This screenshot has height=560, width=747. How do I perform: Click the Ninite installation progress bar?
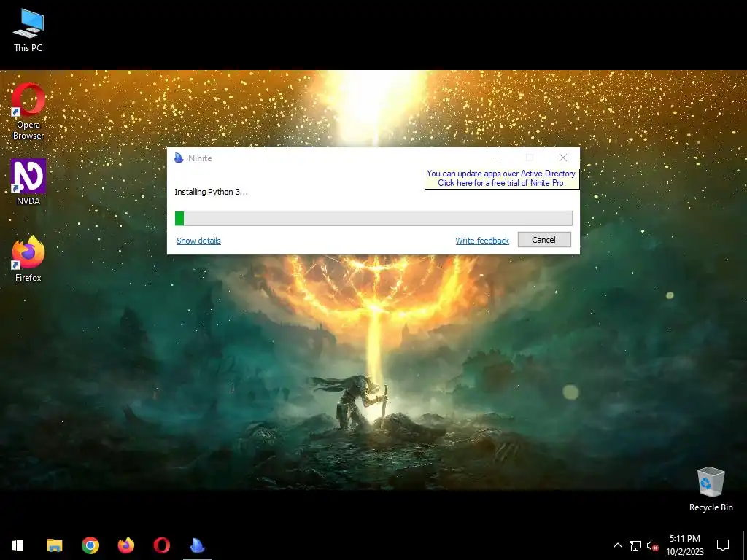click(373, 218)
